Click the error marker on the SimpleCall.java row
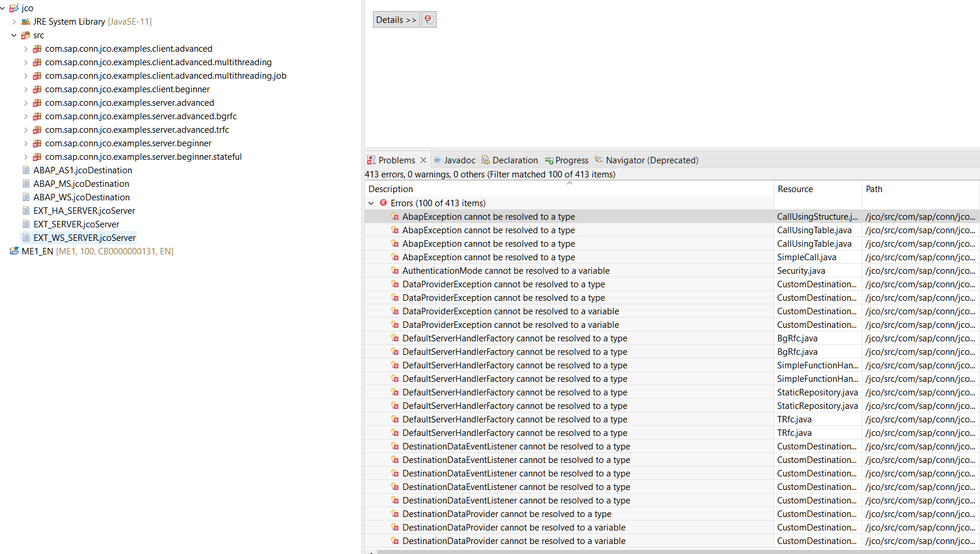Image resolution: width=980 pixels, height=554 pixels. [x=395, y=257]
